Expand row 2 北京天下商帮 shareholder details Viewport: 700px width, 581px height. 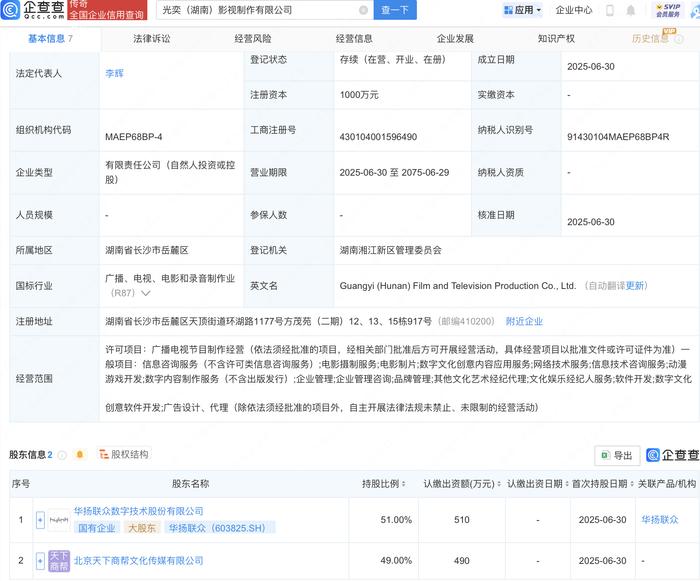pos(40,561)
